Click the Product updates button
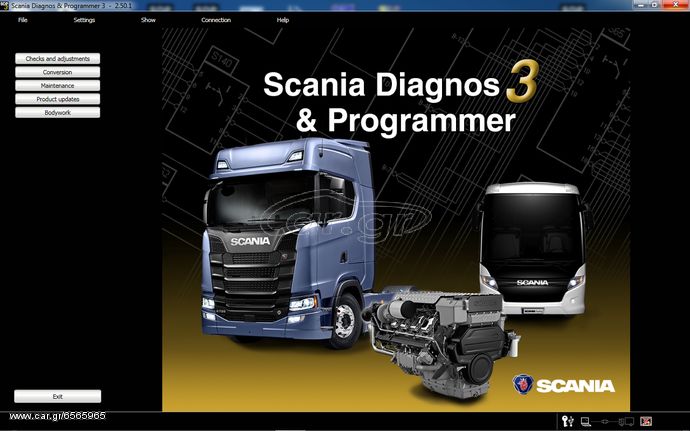This screenshot has width=690, height=431. click(58, 99)
